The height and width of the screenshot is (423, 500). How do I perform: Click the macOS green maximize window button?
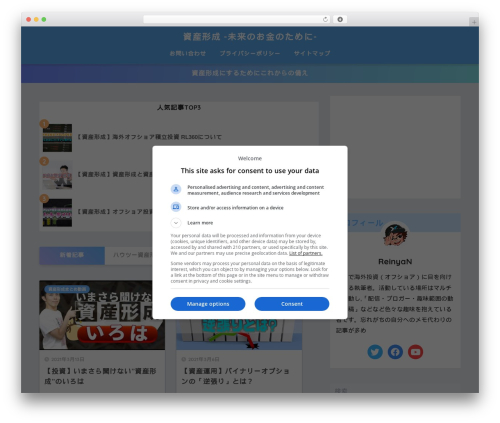tap(44, 19)
